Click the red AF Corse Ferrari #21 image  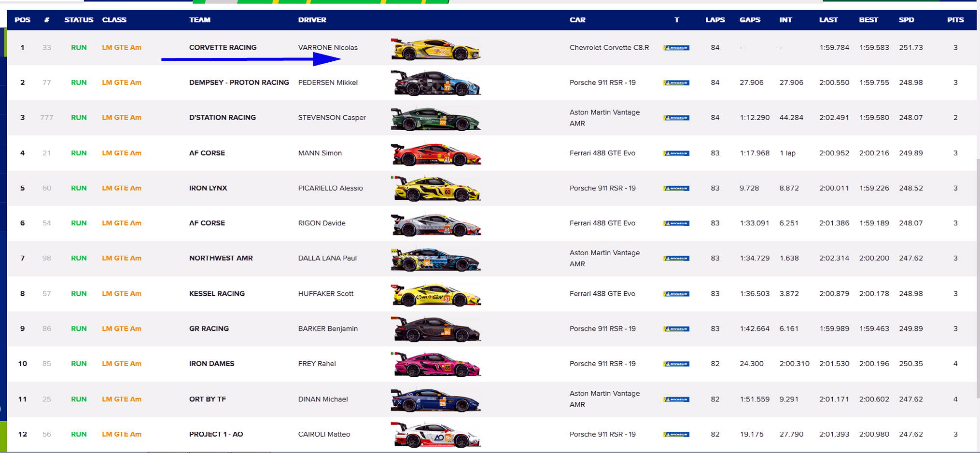[435, 154]
